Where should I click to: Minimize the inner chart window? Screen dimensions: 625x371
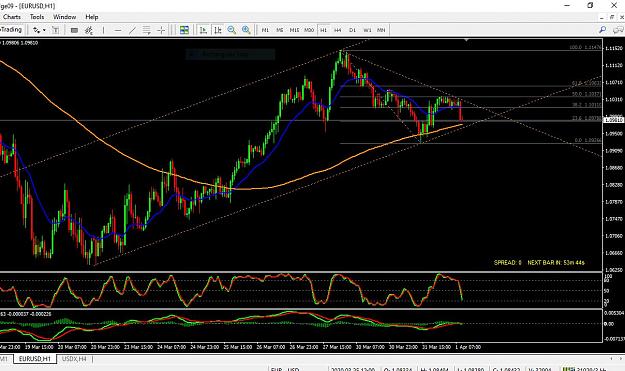[x=602, y=17]
